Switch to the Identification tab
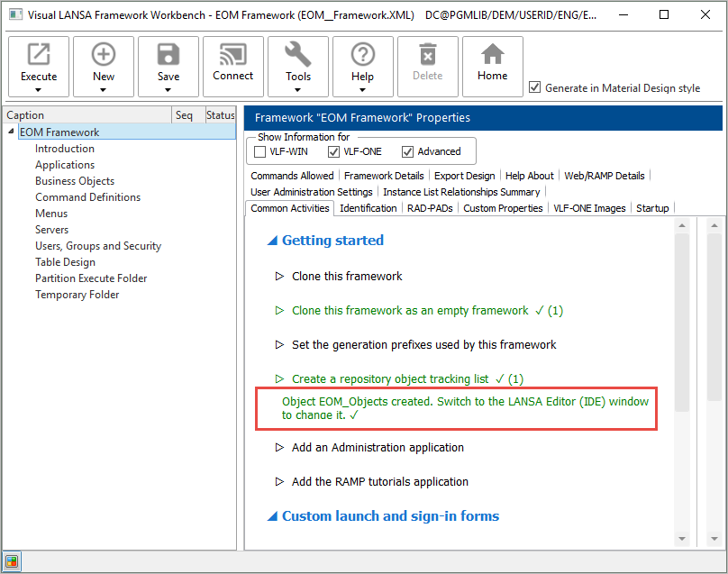728x574 pixels. click(x=369, y=208)
